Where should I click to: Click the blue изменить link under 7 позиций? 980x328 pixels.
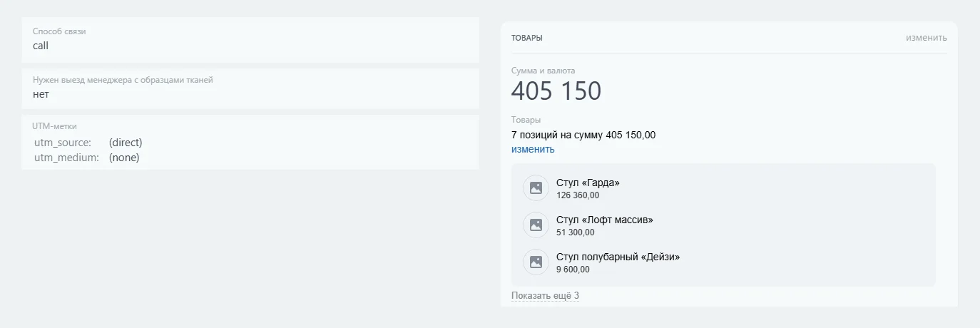click(533, 149)
